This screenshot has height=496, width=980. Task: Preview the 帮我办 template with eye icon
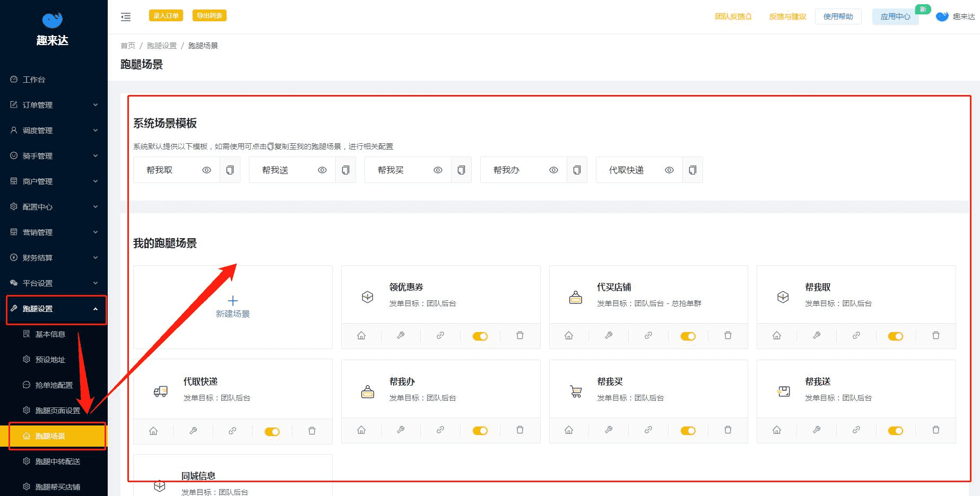click(553, 170)
